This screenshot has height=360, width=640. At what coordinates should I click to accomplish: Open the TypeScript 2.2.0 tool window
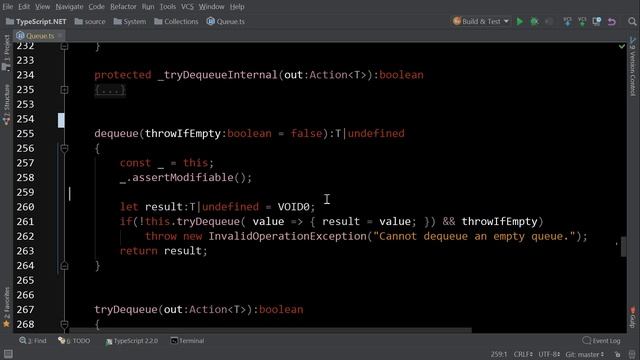tap(132, 341)
